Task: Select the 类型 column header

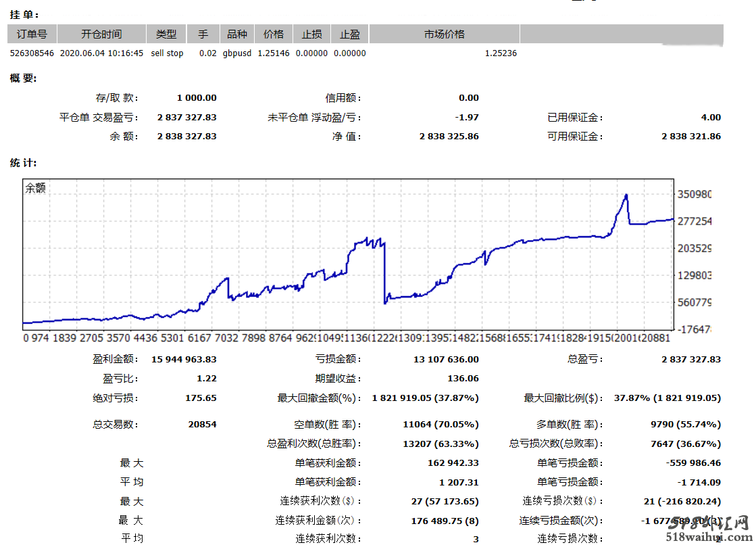Action: click(x=166, y=34)
